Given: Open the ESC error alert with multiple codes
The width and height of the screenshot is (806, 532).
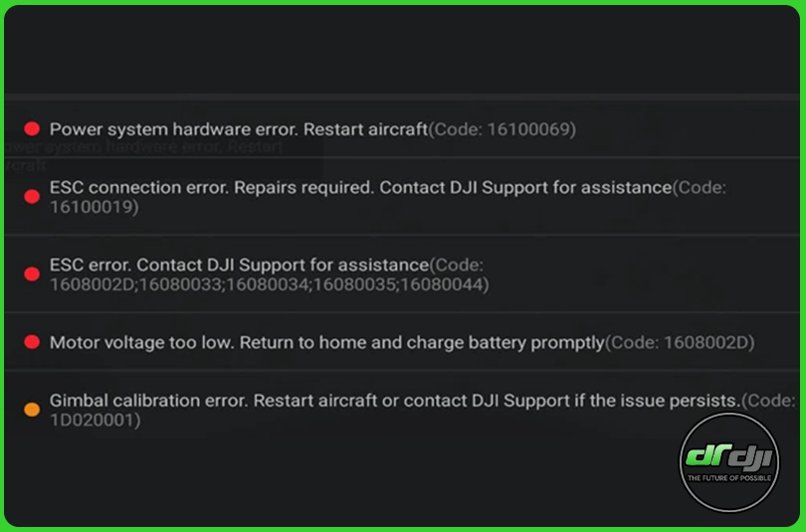Looking at the screenshot, I should pos(239,266).
